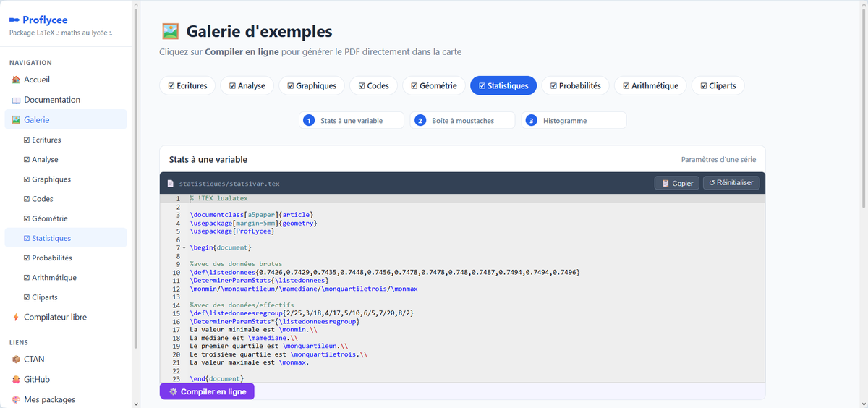Screen dimensions: 868x408
Task: Open Probabilités in the sidebar submenu
Action: [x=66, y=258]
